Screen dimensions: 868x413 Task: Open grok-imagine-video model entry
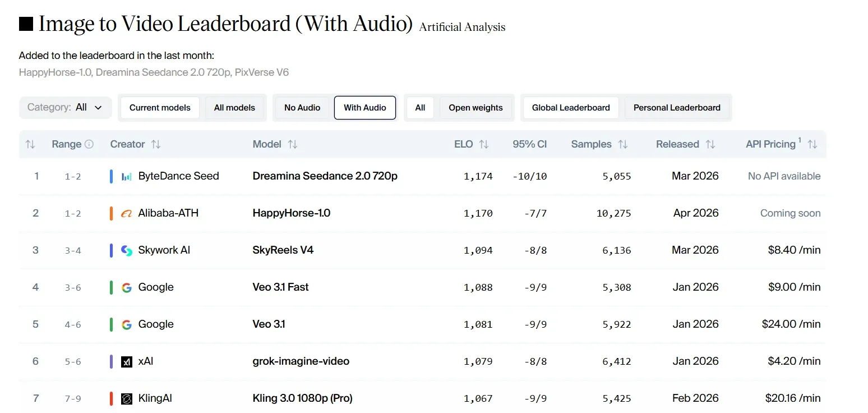[301, 361]
